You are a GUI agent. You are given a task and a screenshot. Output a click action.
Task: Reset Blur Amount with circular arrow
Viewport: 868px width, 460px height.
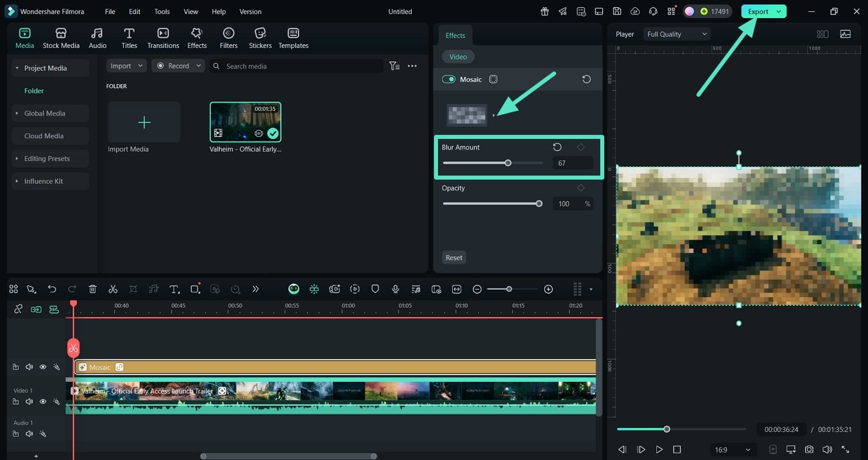pos(558,147)
